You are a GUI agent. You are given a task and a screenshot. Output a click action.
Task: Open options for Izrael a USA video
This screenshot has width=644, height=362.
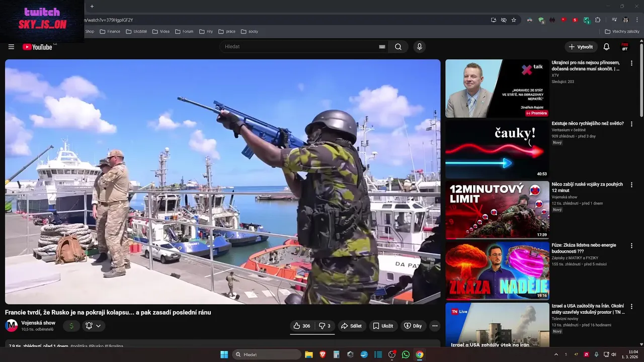631,306
